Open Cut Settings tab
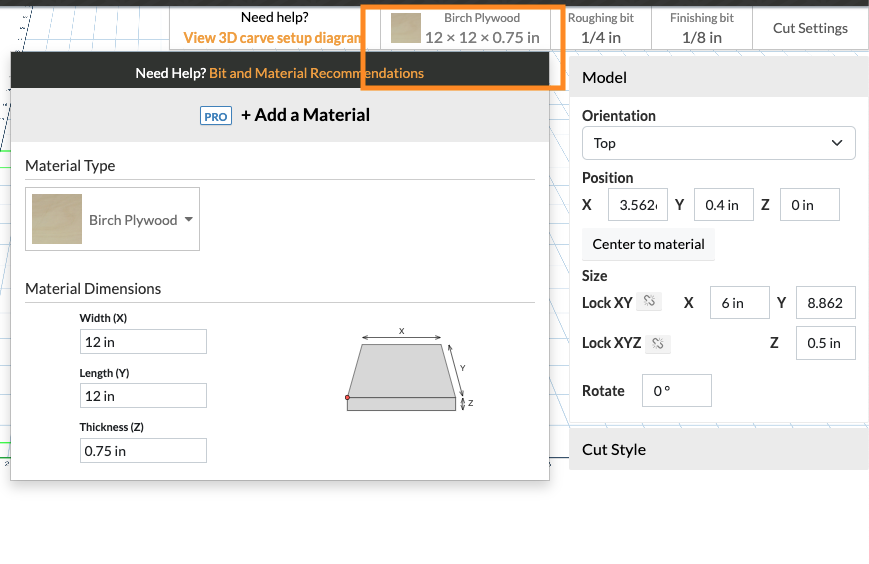 810,28
